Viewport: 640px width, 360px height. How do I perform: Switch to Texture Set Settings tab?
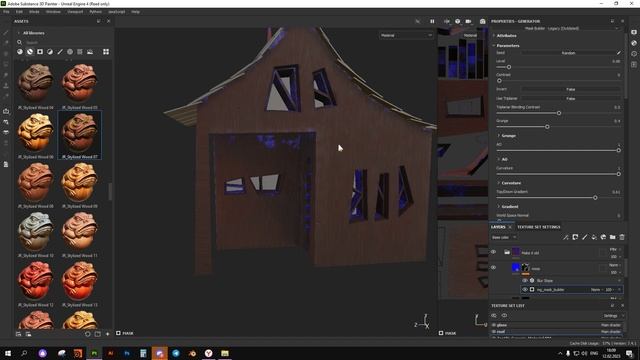click(539, 227)
